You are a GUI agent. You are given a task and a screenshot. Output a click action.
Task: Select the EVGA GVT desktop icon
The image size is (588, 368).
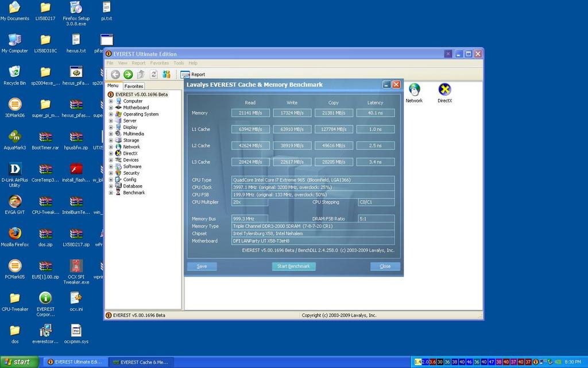click(x=14, y=205)
